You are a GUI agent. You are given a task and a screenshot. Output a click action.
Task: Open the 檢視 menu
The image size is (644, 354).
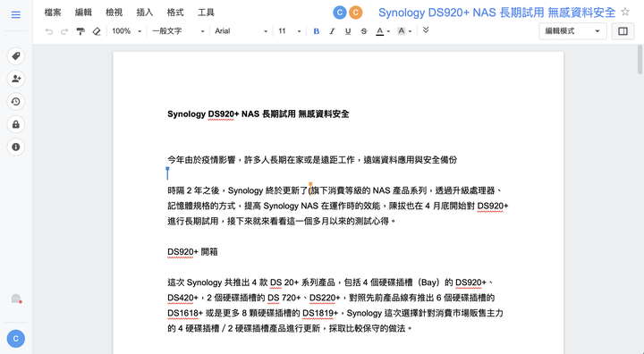[x=114, y=13]
